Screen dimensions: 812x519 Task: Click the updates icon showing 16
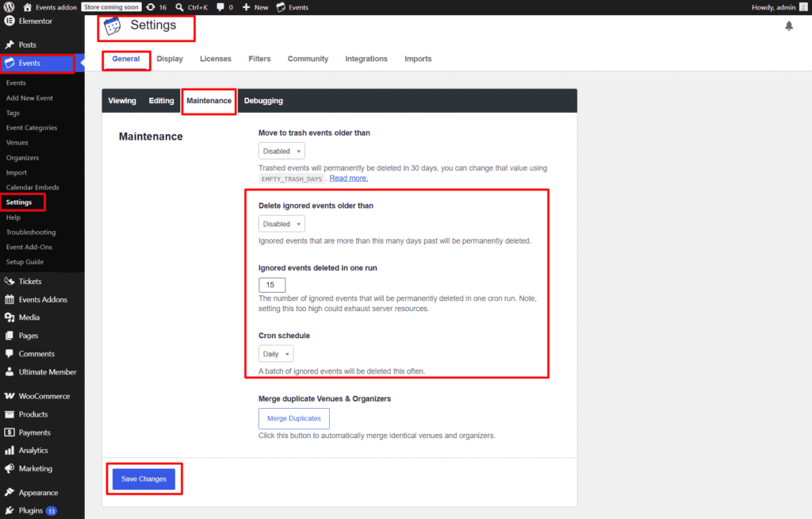pos(151,7)
